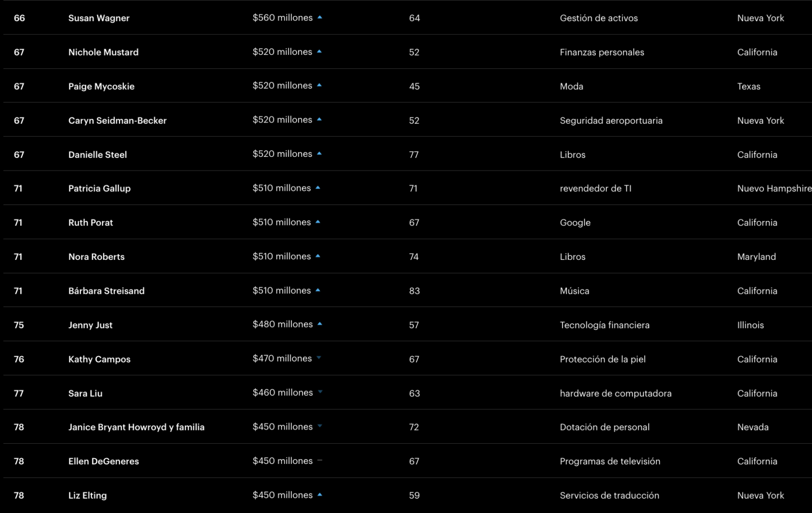
Task: Click the 'Protección de la piel' cell
Action: (x=603, y=359)
